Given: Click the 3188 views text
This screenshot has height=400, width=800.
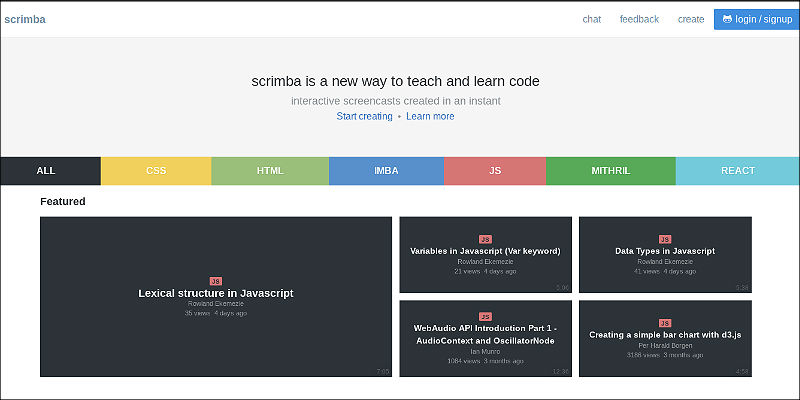Looking at the screenshot, I should click(x=643, y=355).
